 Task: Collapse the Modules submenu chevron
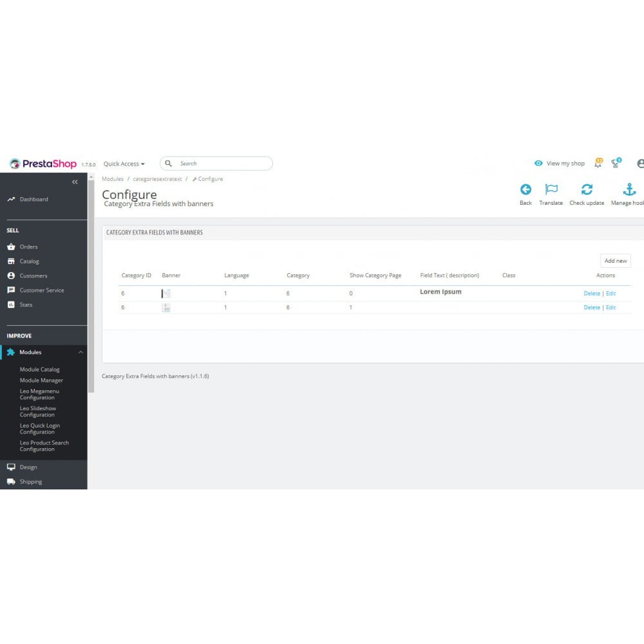click(80, 352)
